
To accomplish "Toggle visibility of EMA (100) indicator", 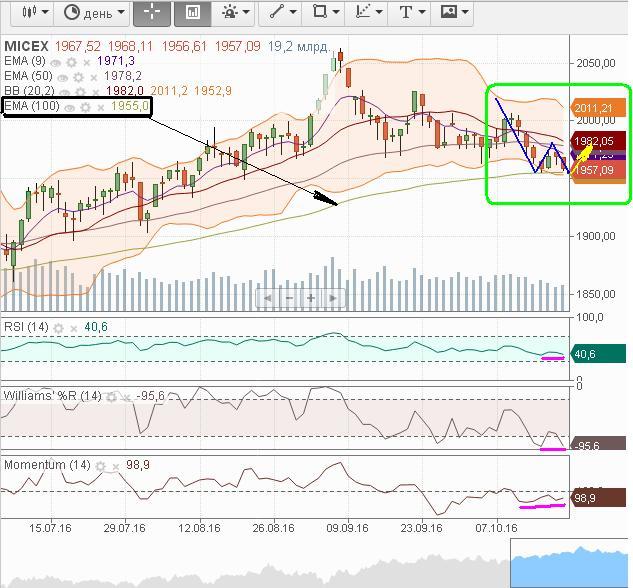I will (x=70, y=108).
